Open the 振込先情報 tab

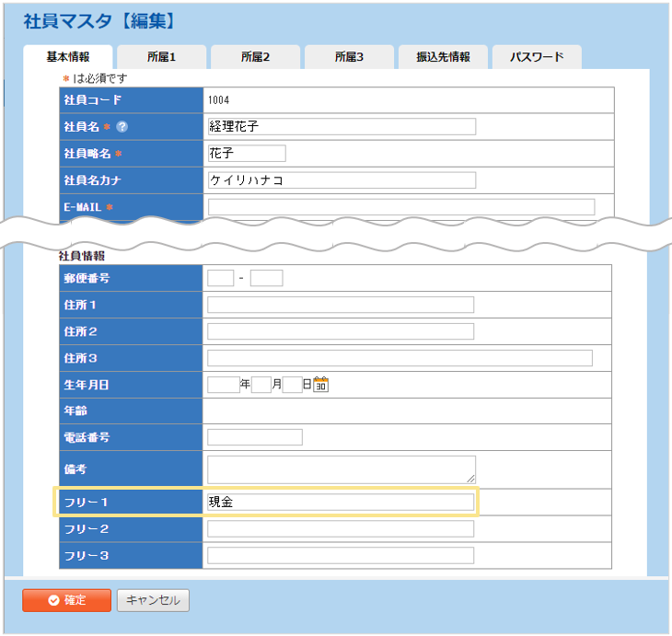(x=443, y=57)
